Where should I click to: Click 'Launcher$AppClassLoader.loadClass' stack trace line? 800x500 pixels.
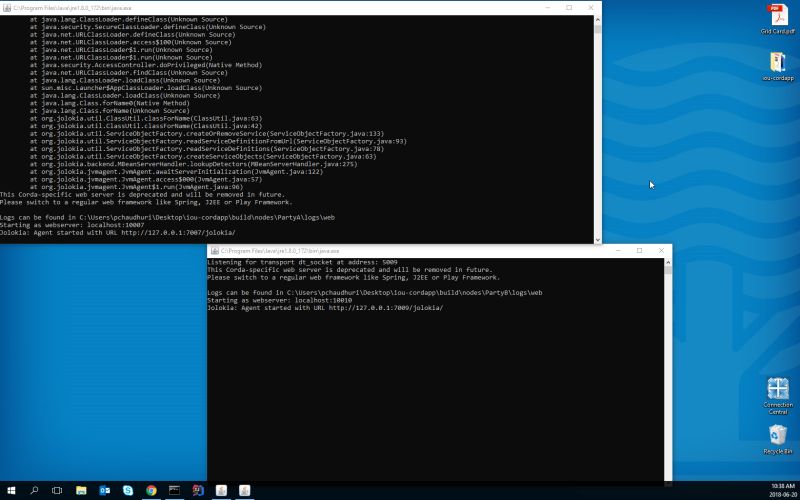pos(146,88)
